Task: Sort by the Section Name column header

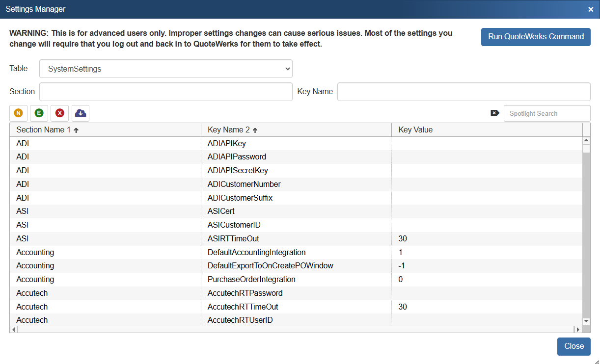Action: (x=44, y=130)
